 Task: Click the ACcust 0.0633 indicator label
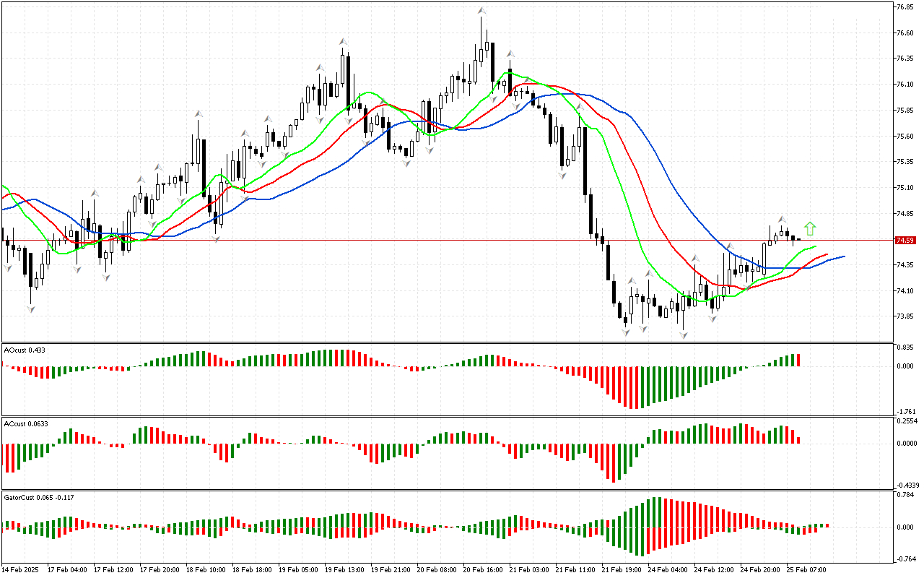26,423
